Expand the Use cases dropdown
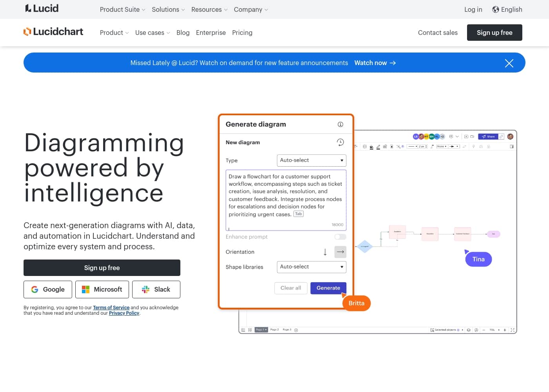Viewport: 549px width, 392px height. click(x=153, y=33)
